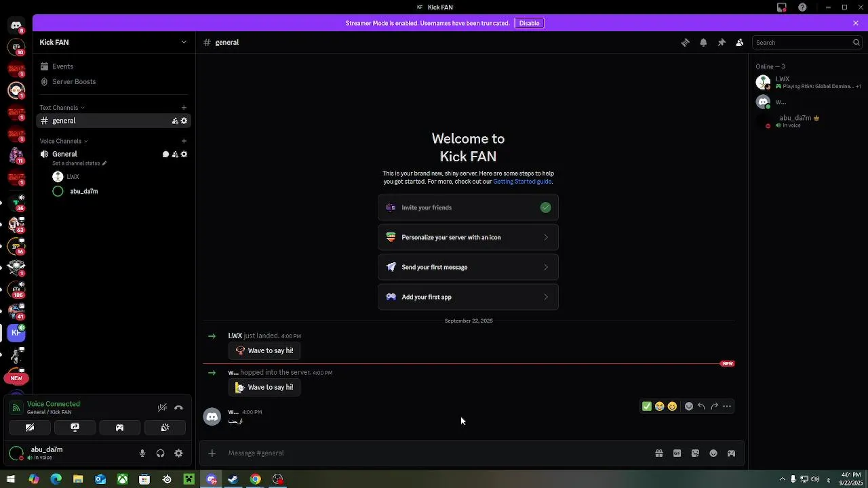Invite to the General voice channel
868x488 pixels.
175,154
